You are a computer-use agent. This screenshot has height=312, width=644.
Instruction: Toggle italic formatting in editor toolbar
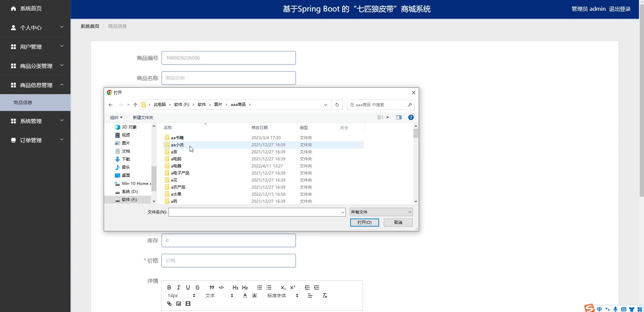click(x=179, y=287)
